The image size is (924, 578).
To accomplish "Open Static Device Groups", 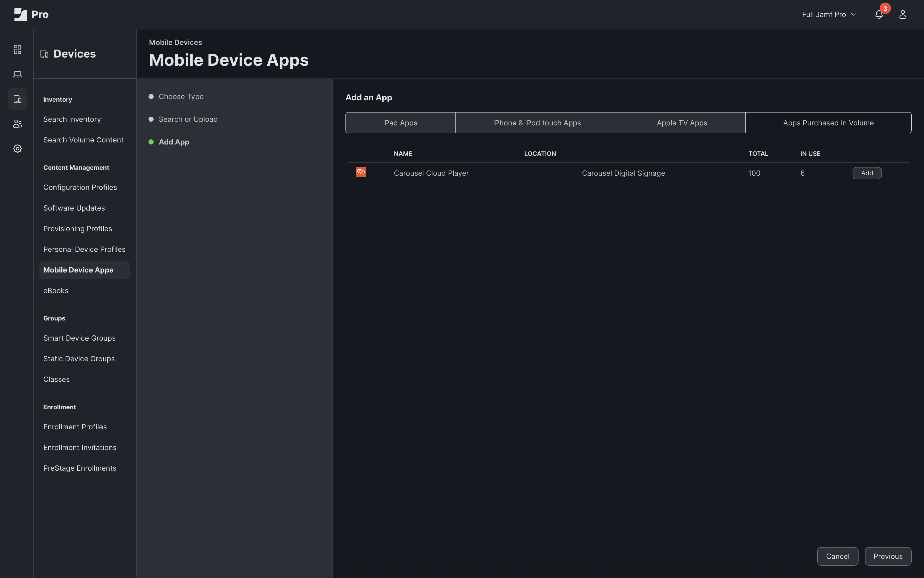I will [79, 359].
